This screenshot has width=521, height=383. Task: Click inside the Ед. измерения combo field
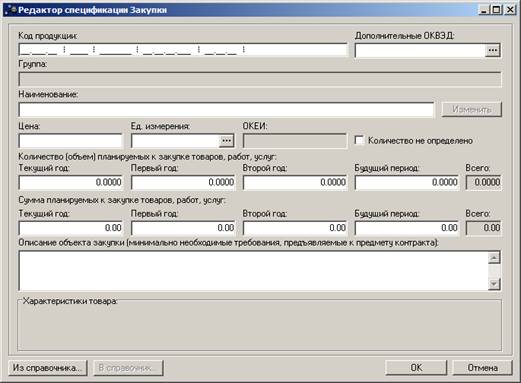click(x=175, y=141)
